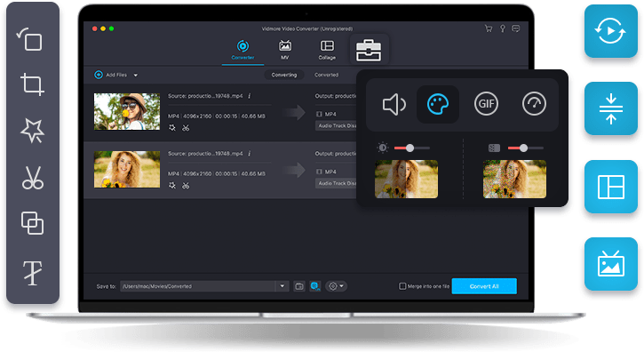Click the noise preview image in popup
Viewport: 644px width, 352px height.
tap(514, 180)
